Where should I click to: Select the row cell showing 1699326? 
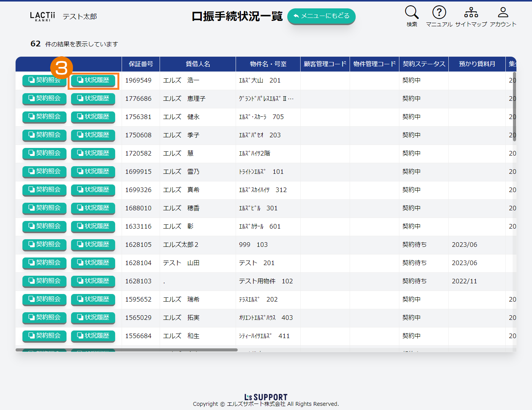click(138, 190)
